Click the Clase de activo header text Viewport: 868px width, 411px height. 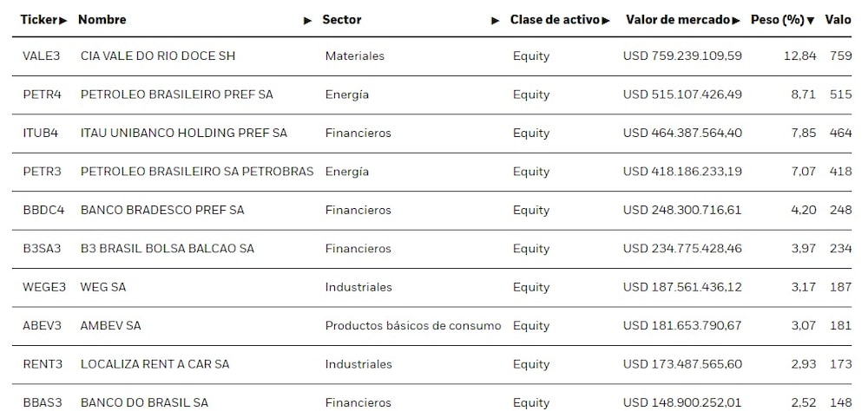555,19
